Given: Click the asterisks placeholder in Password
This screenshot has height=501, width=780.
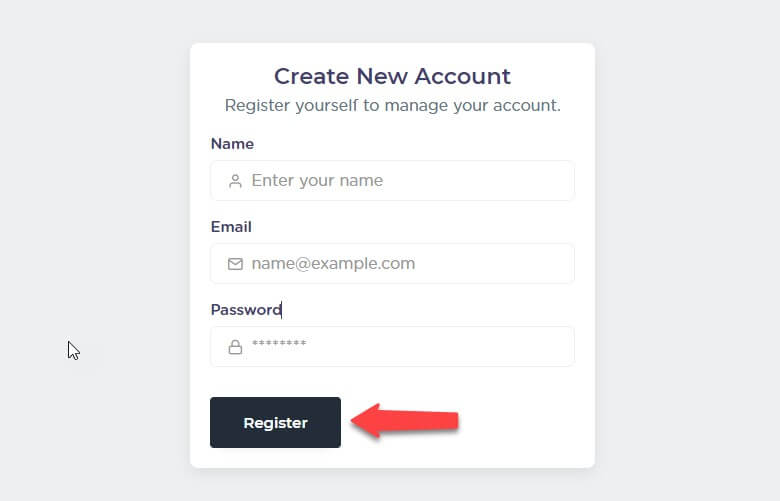Looking at the screenshot, I should (x=279, y=343).
